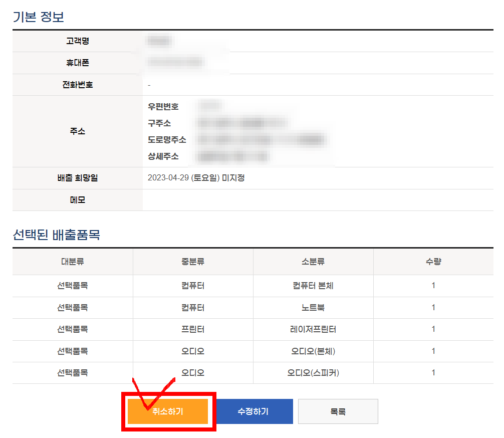Select the 레이저프린터 item row
The height and width of the screenshot is (438, 504).
point(250,329)
